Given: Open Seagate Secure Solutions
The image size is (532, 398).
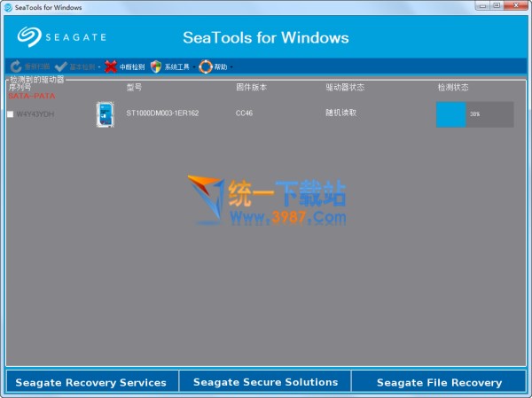Looking at the screenshot, I should [x=265, y=382].
